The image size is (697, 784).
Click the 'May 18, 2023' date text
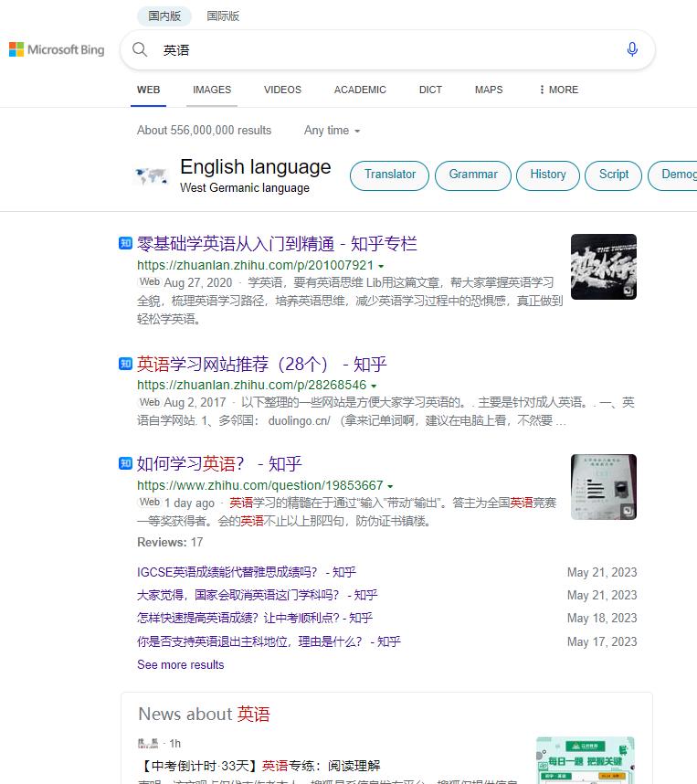(602, 618)
